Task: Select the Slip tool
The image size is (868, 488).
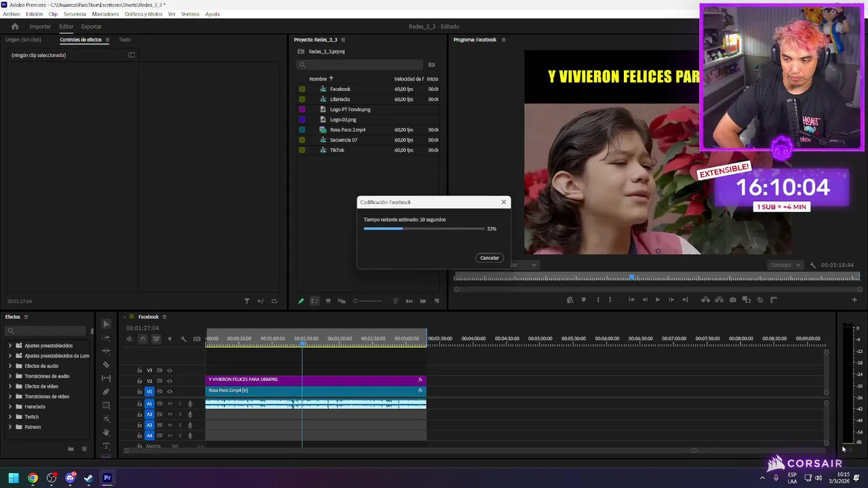Action: [106, 378]
